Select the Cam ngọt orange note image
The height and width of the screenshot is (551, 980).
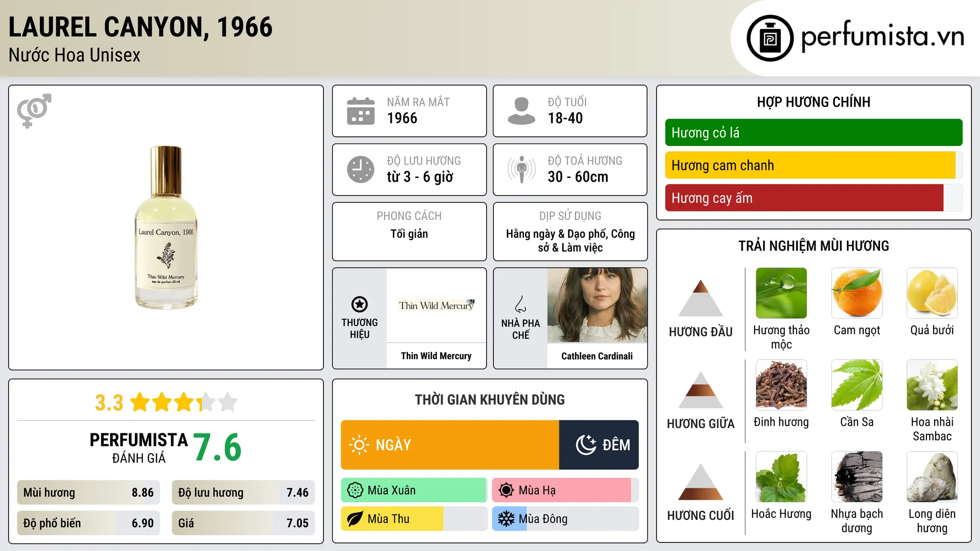857,293
